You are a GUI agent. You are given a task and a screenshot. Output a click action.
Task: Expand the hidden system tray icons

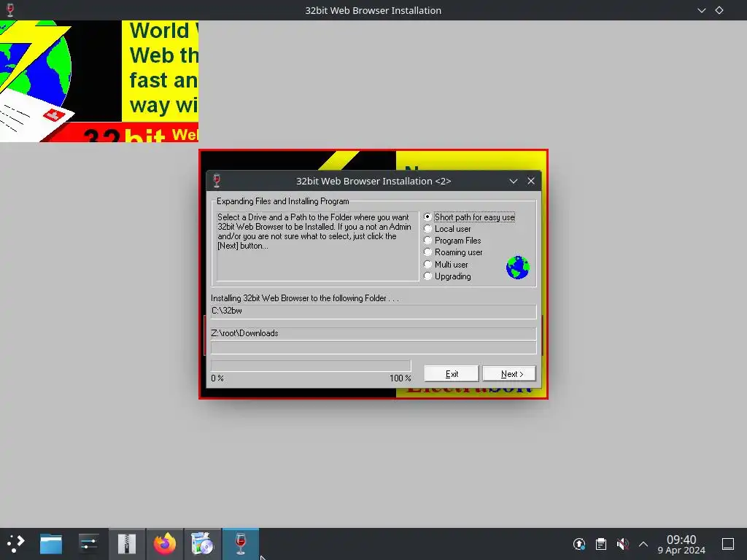pyautogui.click(x=643, y=544)
